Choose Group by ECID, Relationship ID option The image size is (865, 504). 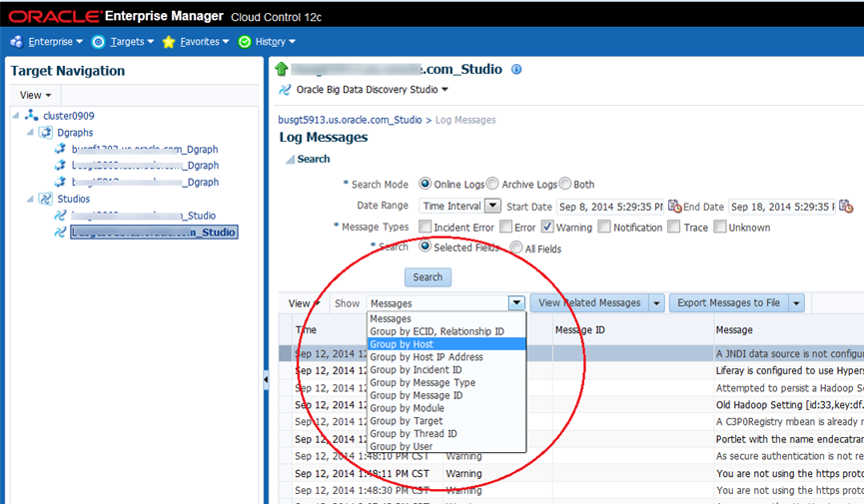click(446, 331)
